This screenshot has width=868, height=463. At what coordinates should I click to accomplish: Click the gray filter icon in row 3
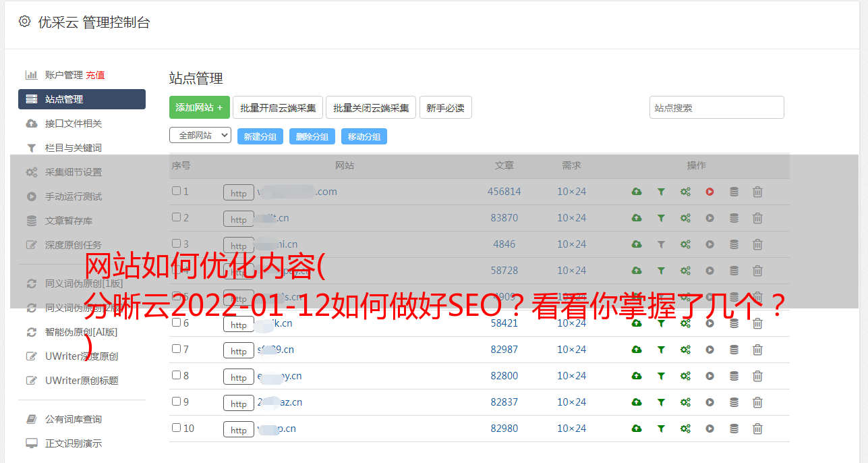661,244
